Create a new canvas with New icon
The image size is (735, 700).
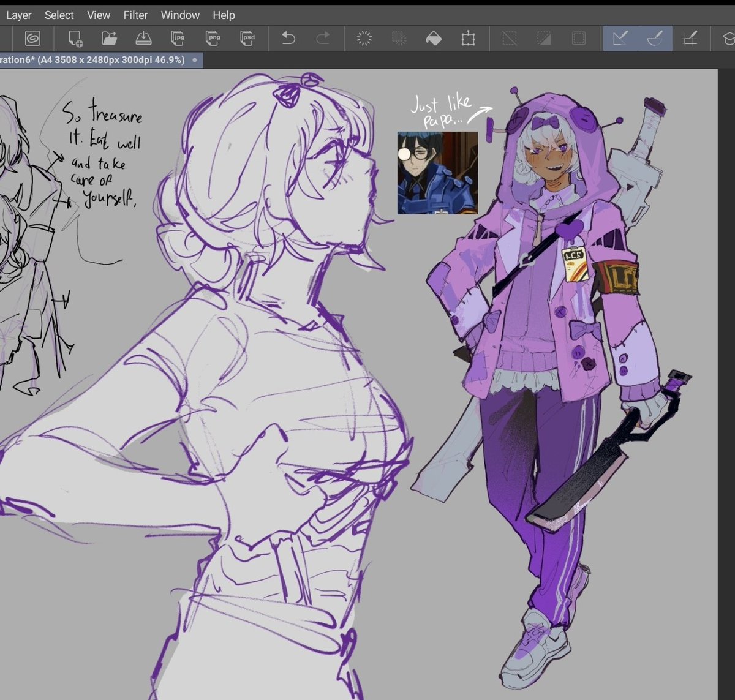point(75,39)
